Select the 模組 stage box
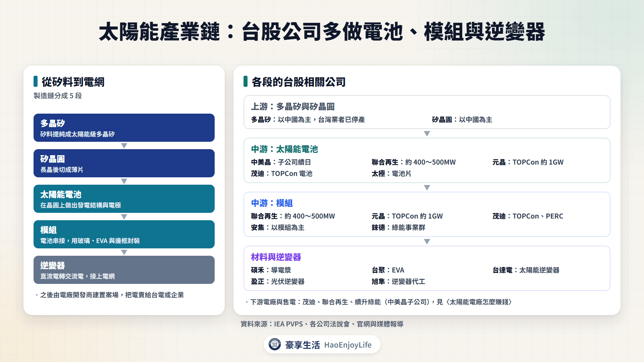Image resolution: width=644 pixels, height=362 pixels. (124, 234)
